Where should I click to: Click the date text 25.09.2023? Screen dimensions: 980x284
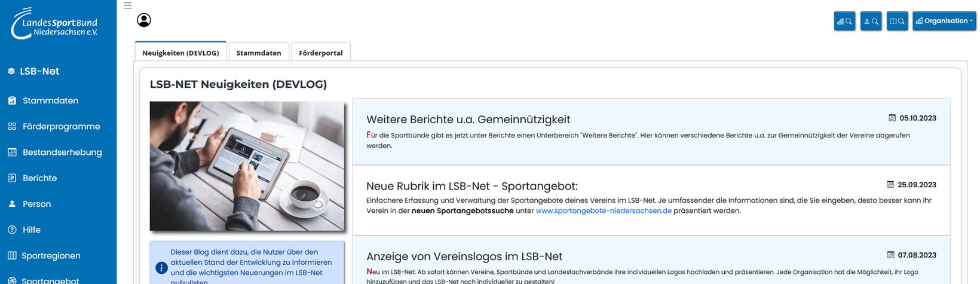917,185
